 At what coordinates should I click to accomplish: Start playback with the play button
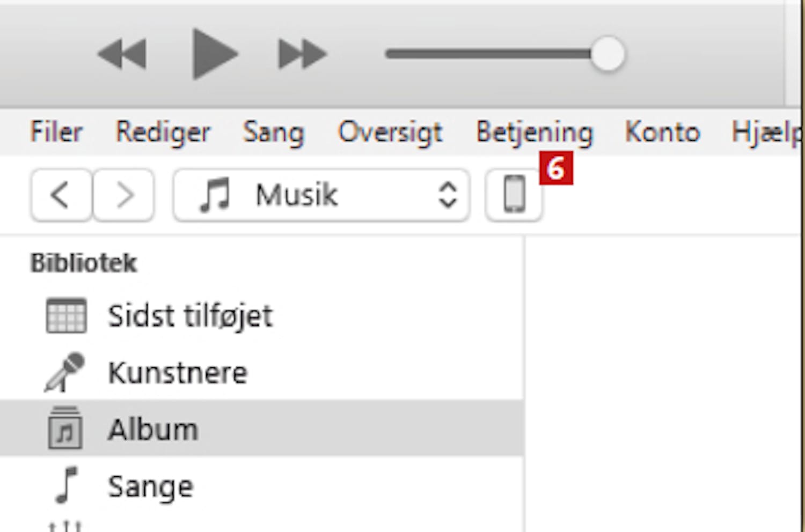pyautogui.click(x=215, y=54)
